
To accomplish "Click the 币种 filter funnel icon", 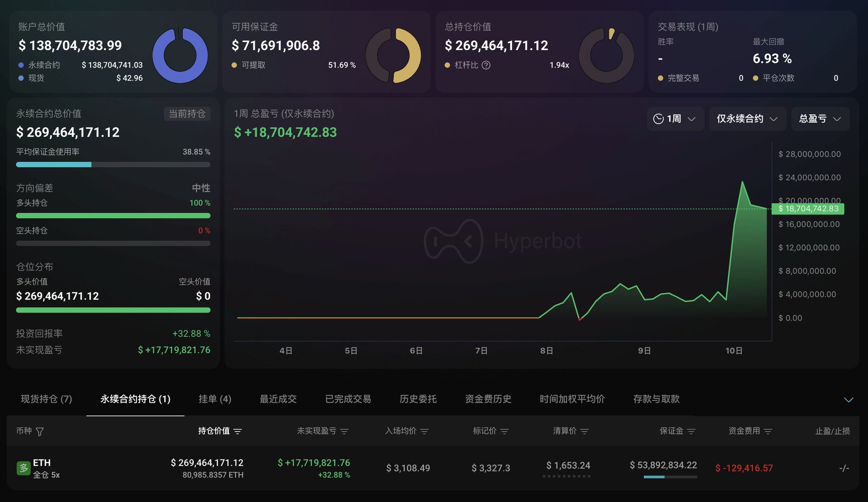I will tap(40, 432).
